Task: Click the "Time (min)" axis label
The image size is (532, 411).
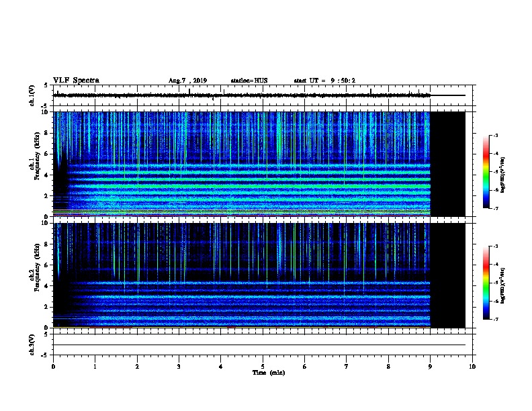Action: pos(269,373)
